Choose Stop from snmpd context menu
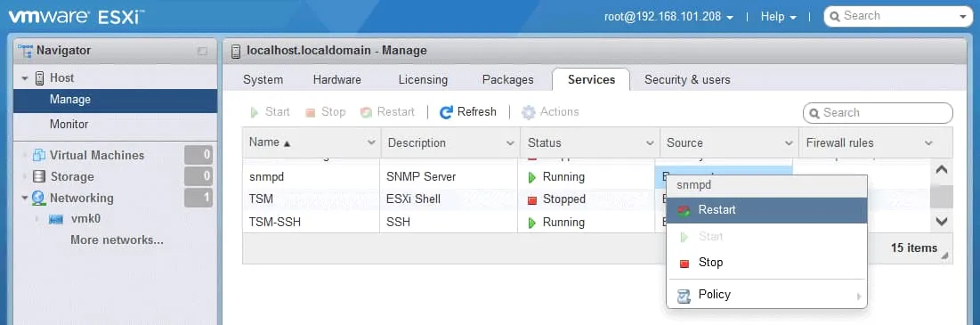 tap(766, 263)
